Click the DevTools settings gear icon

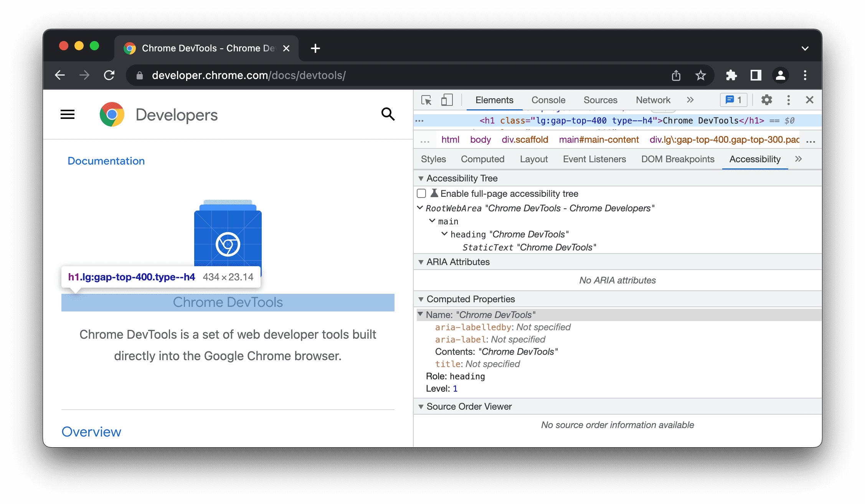tap(766, 100)
